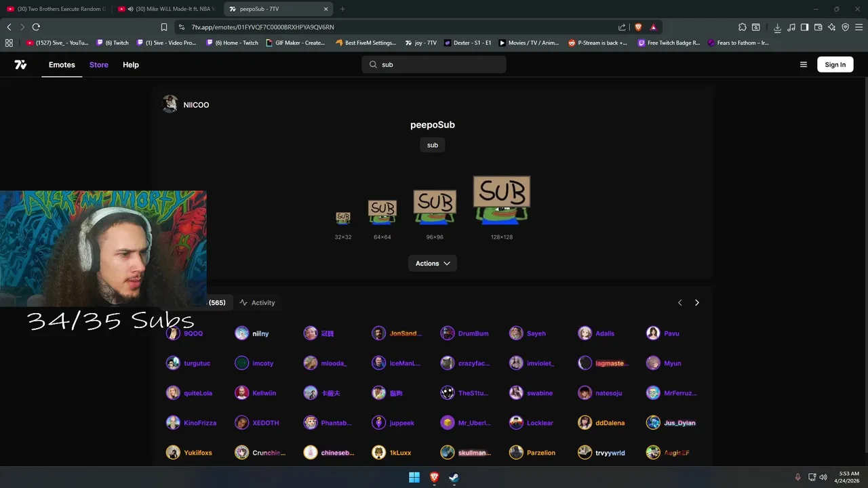Click the 'imviolet_' channel name
This screenshot has height=488, width=868.
[x=540, y=363]
